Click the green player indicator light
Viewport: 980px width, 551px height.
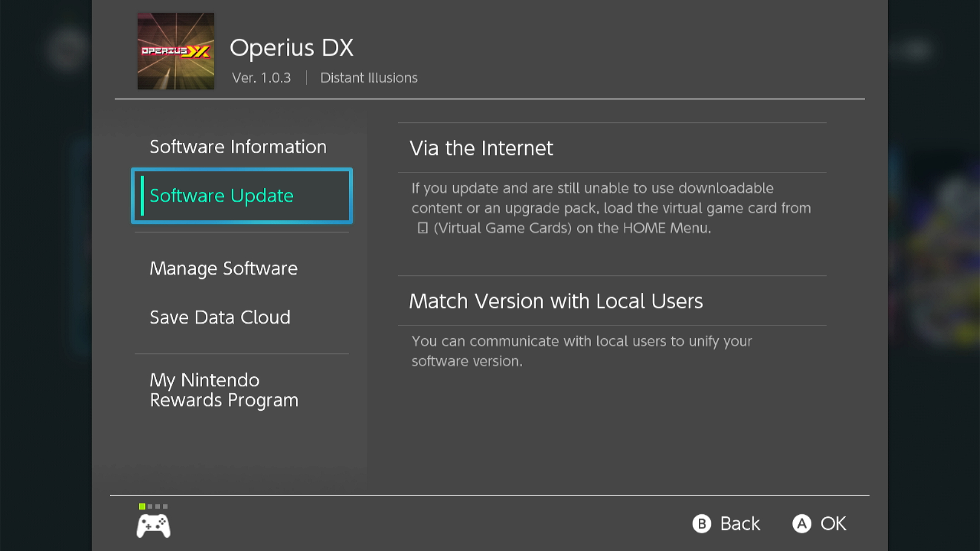[x=142, y=507]
